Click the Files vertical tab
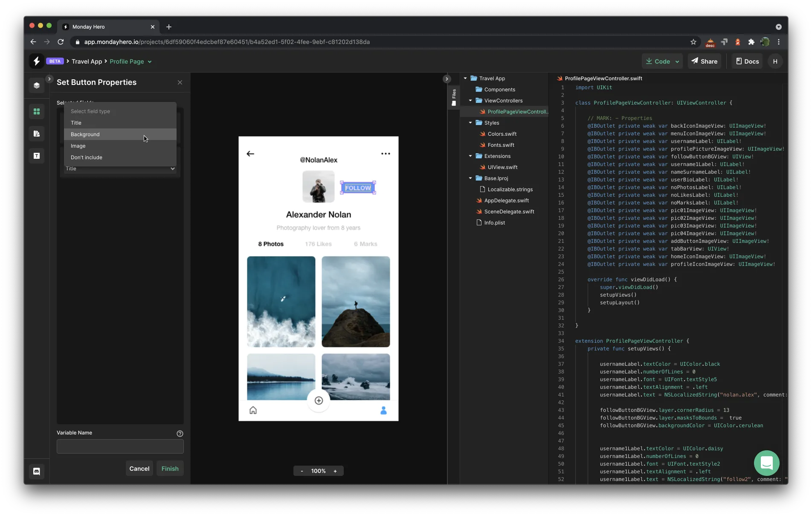This screenshot has height=516, width=812. tap(453, 98)
